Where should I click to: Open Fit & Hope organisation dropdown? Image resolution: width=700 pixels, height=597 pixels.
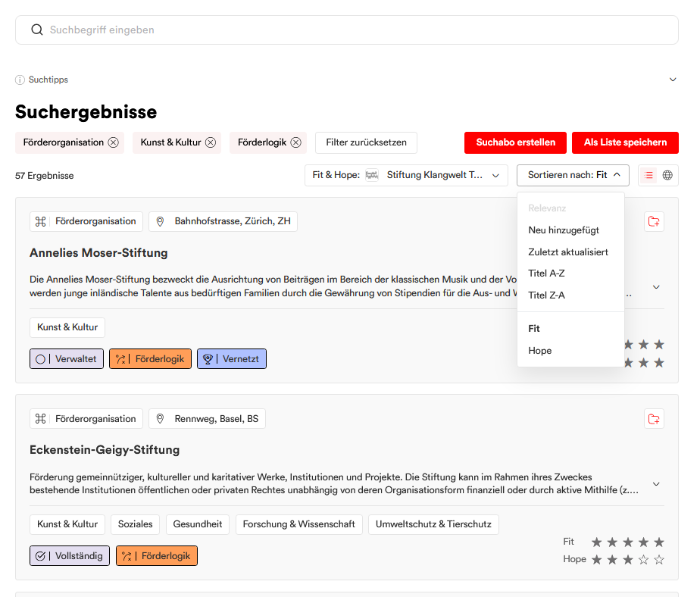406,176
